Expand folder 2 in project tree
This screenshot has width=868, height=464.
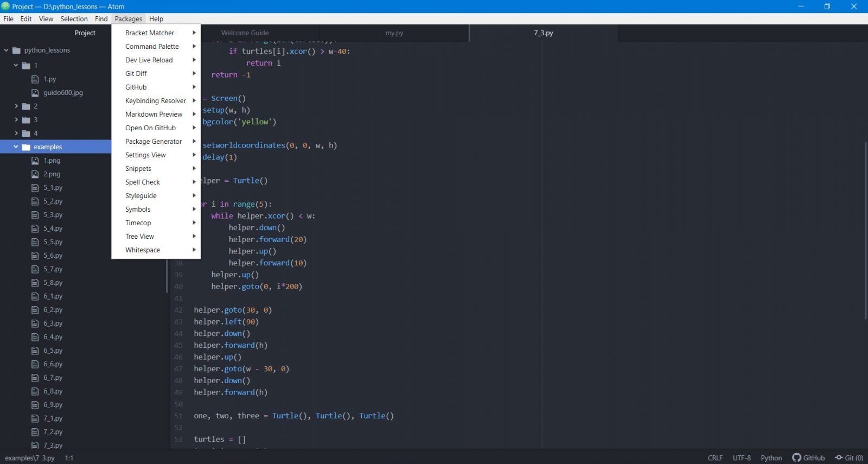(x=16, y=106)
